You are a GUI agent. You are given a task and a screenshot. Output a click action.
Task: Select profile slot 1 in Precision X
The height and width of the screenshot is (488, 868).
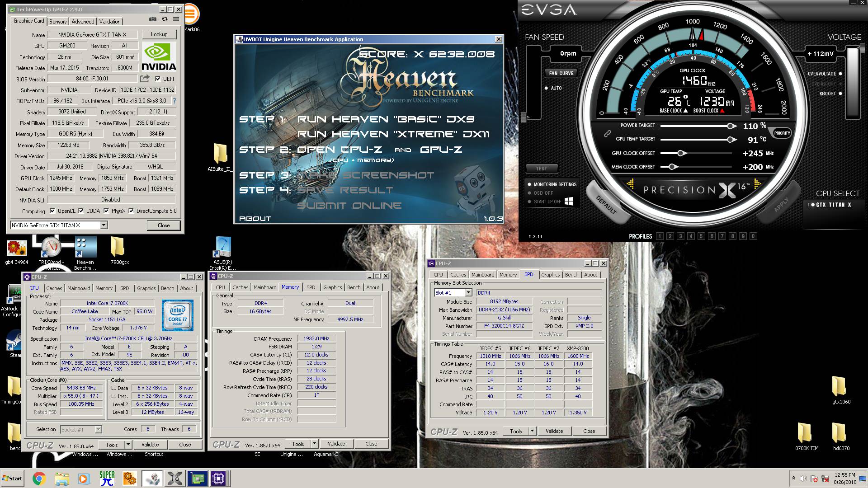pyautogui.click(x=660, y=236)
